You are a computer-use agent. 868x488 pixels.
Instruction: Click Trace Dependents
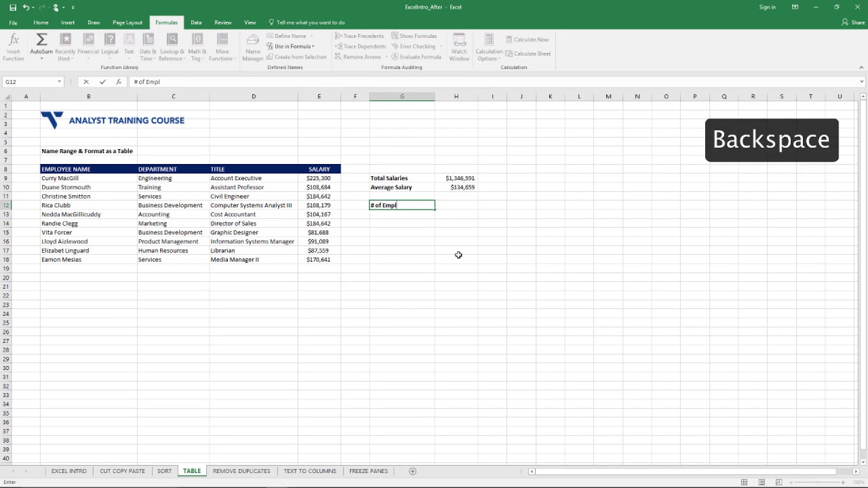pos(360,47)
